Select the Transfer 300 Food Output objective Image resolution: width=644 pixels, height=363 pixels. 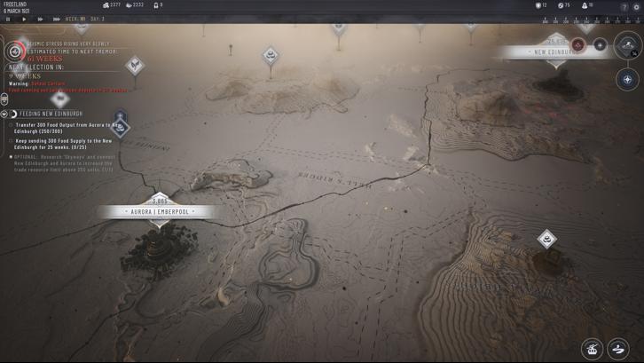click(x=66, y=128)
